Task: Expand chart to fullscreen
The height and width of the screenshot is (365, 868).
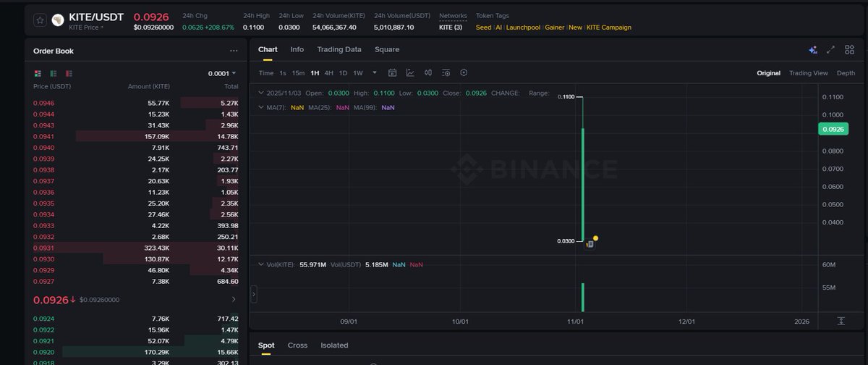Action: 830,50
